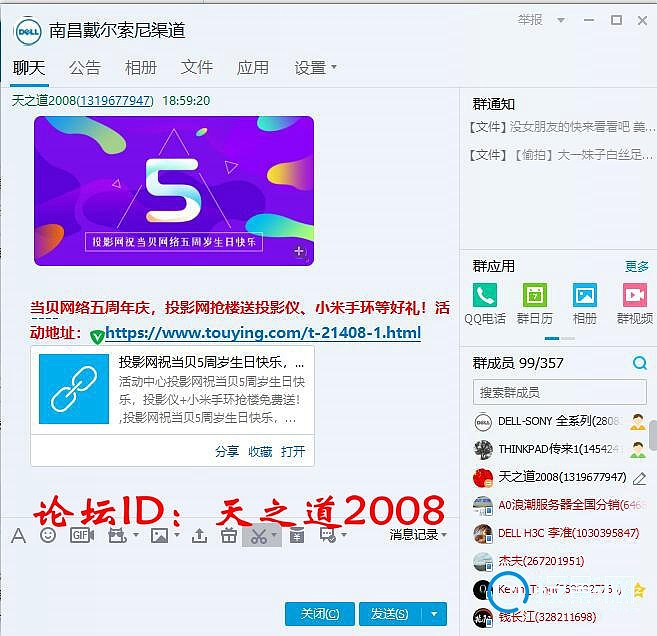The width and height of the screenshot is (657, 636).
Task: Click the 群通知 heading
Action: (494, 104)
